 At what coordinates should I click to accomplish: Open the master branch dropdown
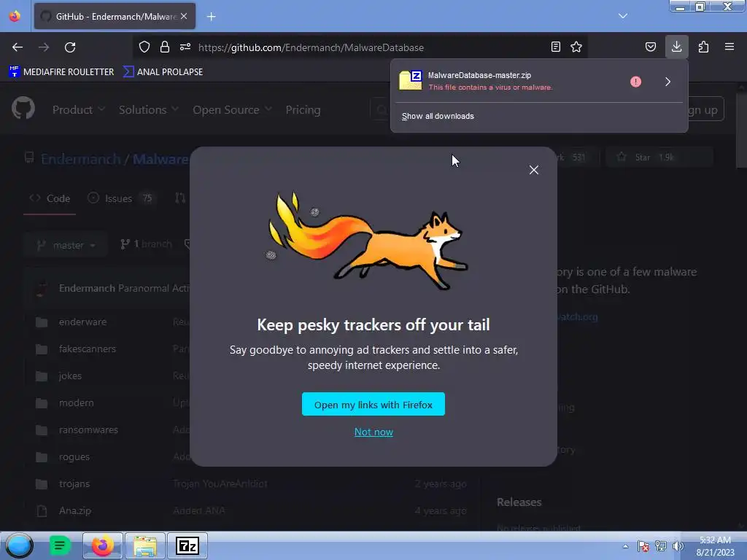pos(66,245)
